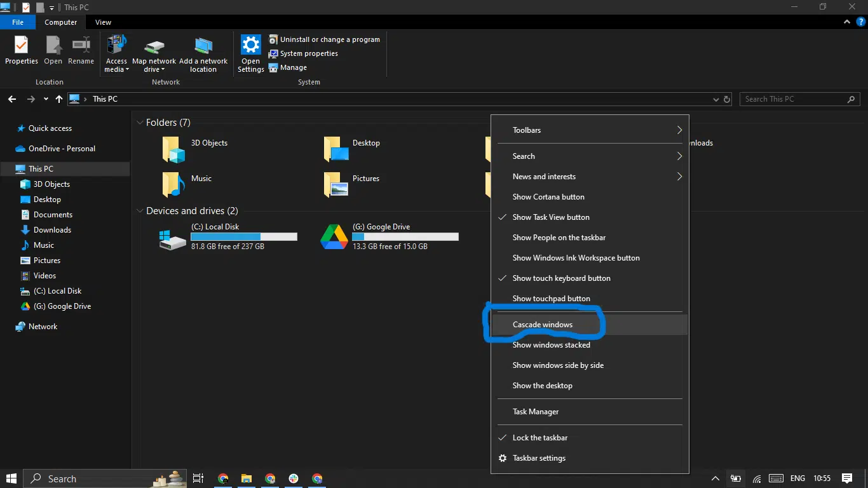This screenshot has height=488, width=868.
Task: Enable Show Windows Ink Workspace button
Action: coord(590,258)
